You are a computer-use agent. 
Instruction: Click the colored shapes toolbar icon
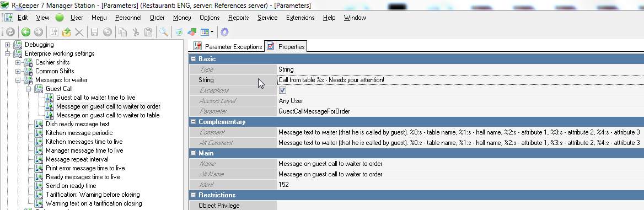[192, 32]
